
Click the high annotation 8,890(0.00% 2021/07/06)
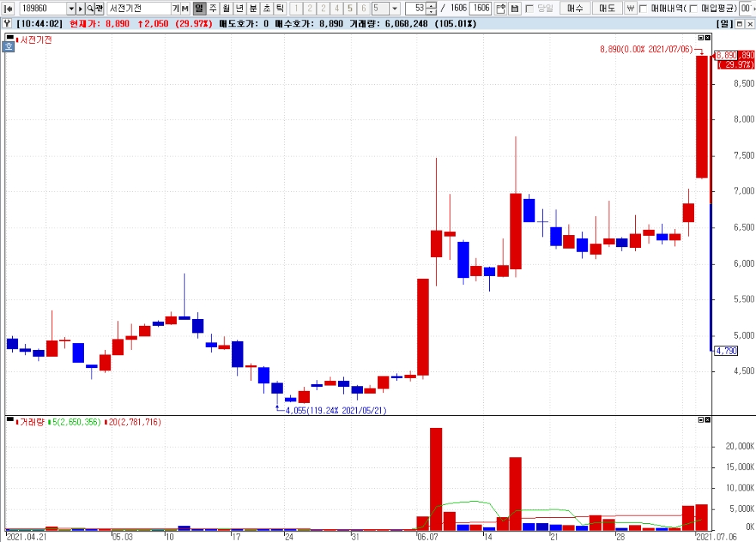point(646,49)
